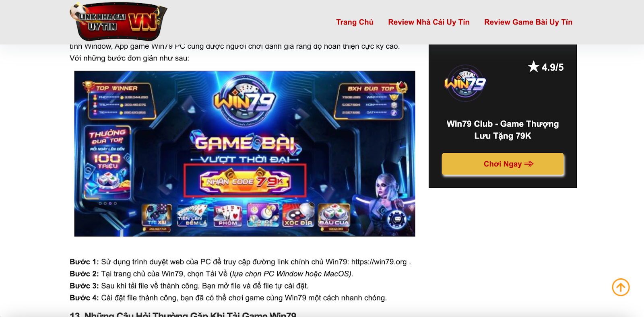Image resolution: width=644 pixels, height=317 pixels.
Task: Click the star rating icon beside 4.9/5
Action: tap(533, 67)
